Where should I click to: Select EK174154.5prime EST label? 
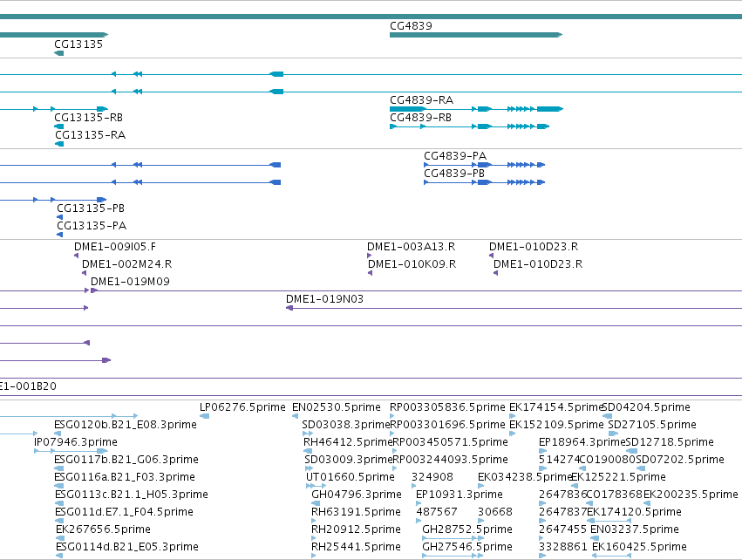click(x=555, y=407)
